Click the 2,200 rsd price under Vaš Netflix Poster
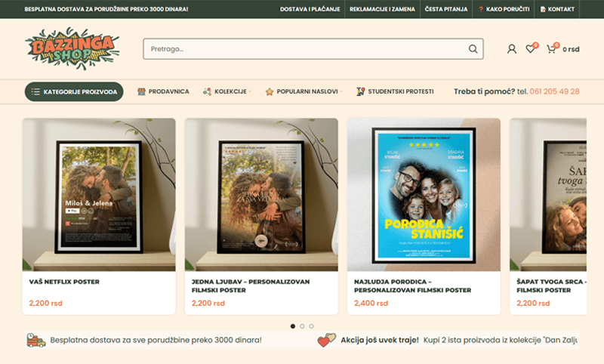Image resolution: width=604 pixels, height=364 pixels. point(46,303)
